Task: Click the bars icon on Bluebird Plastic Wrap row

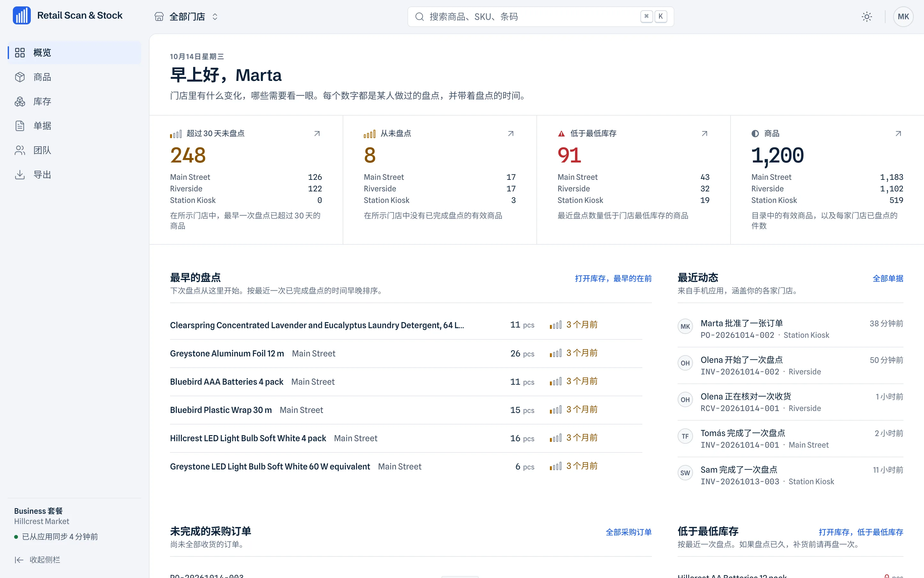Action: (556, 410)
